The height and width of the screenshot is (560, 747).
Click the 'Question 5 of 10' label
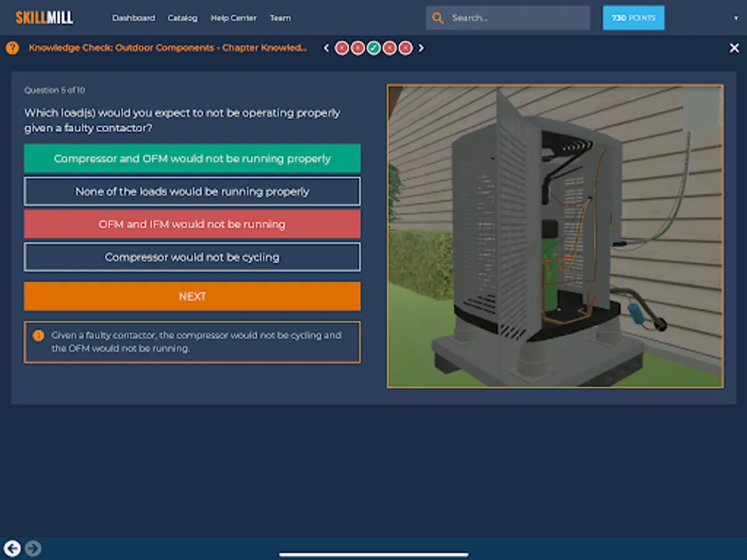tap(55, 90)
